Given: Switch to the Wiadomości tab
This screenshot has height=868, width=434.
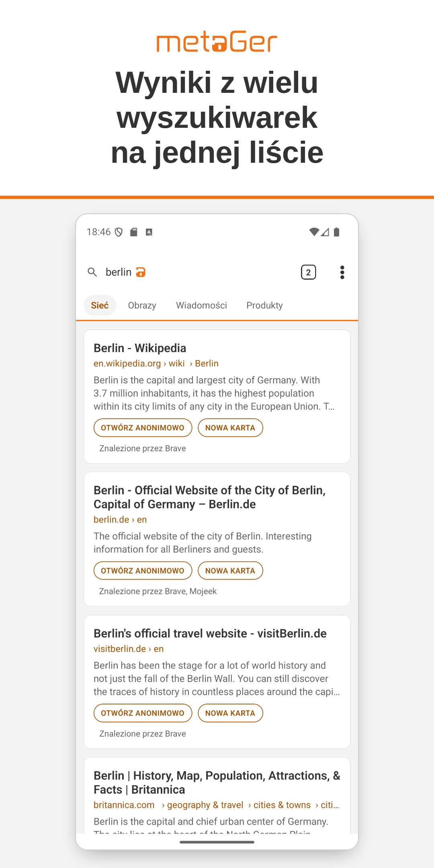Looking at the screenshot, I should tap(201, 305).
